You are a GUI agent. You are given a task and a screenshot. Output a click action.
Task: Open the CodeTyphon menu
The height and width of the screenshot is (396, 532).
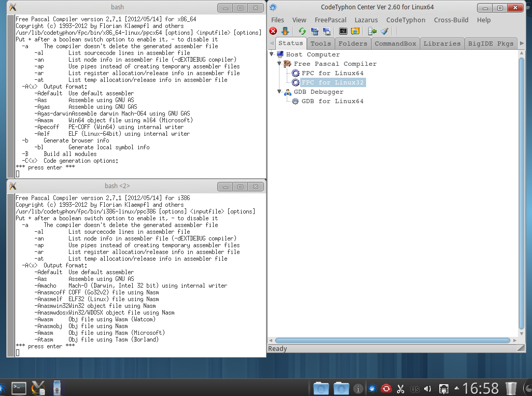[406, 20]
